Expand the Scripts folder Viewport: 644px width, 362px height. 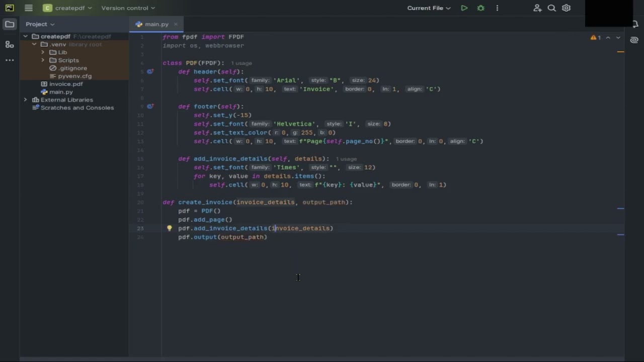pos(43,60)
